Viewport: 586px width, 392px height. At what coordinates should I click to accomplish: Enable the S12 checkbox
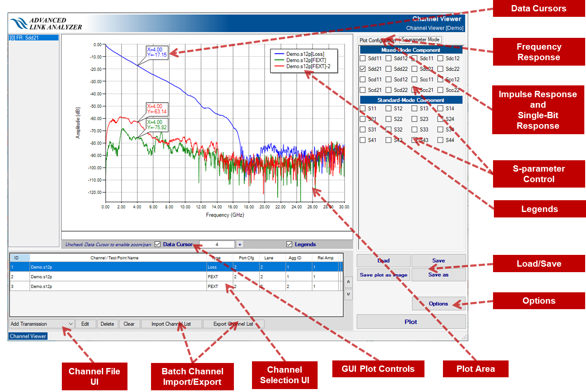pyautogui.click(x=389, y=109)
